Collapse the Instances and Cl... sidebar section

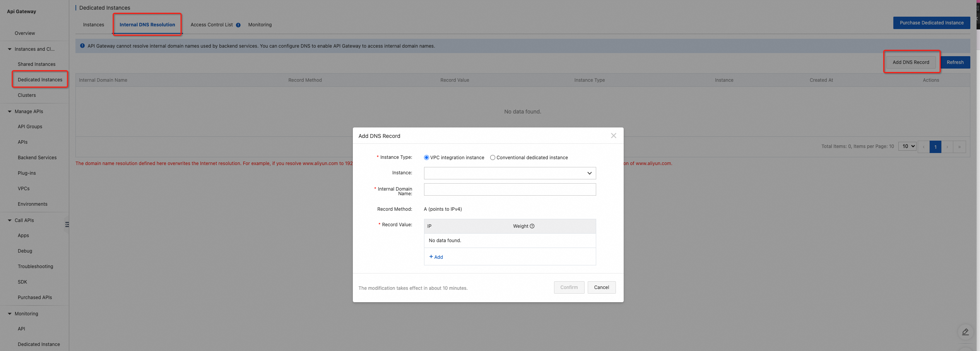tap(10, 49)
